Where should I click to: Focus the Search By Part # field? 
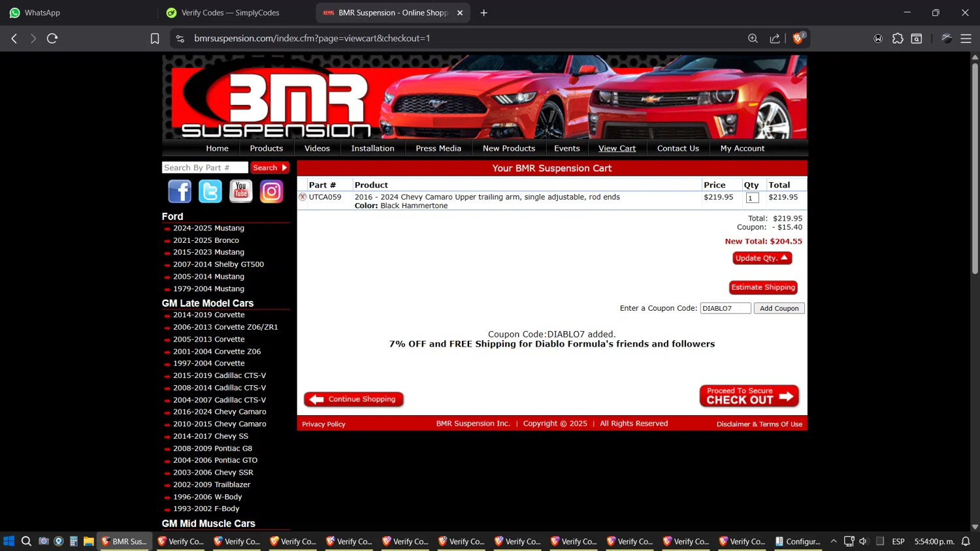point(205,168)
